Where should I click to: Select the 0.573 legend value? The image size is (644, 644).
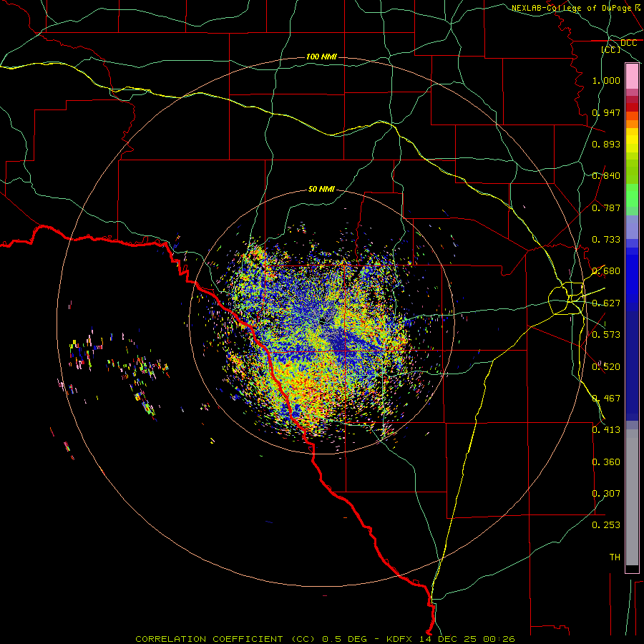click(x=606, y=335)
